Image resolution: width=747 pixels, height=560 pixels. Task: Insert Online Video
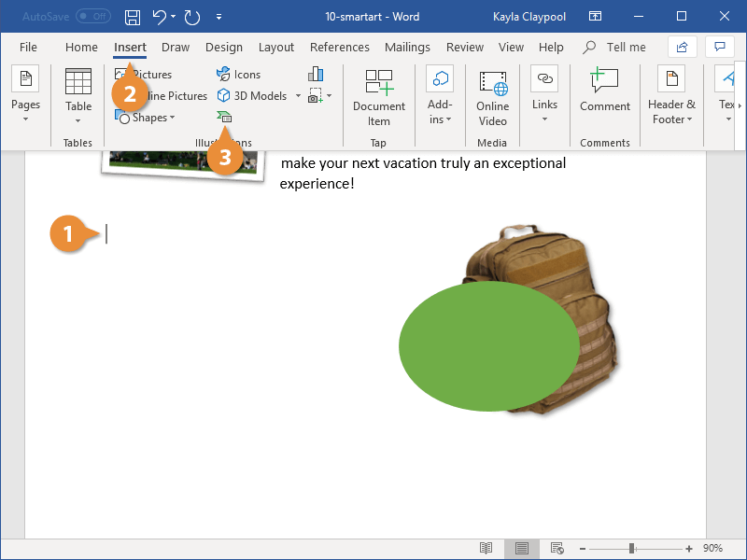[492, 96]
